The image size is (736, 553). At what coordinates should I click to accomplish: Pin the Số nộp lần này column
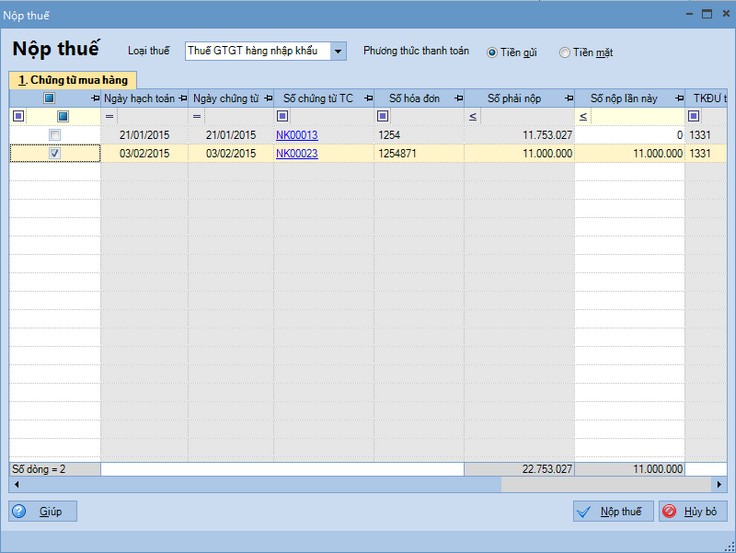(x=680, y=98)
